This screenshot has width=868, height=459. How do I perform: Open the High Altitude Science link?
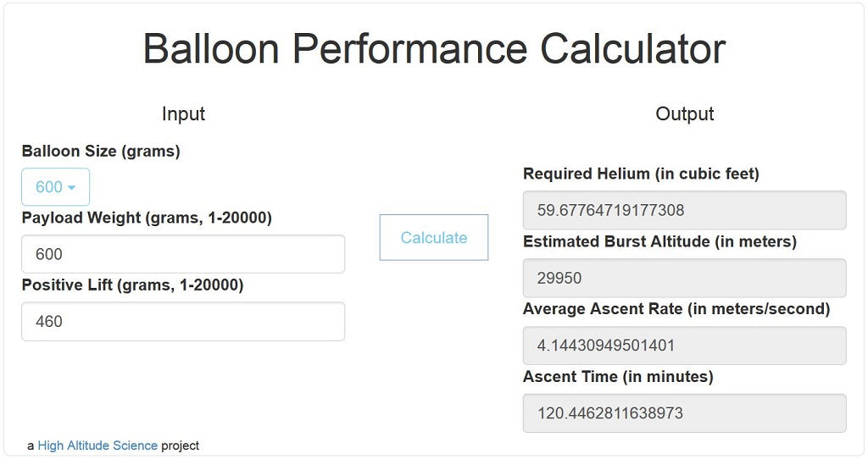pos(97,445)
